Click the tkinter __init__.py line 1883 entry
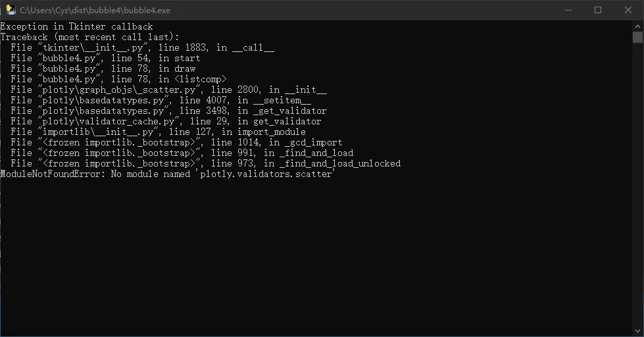Screen dimensions: 644x337 142,47
